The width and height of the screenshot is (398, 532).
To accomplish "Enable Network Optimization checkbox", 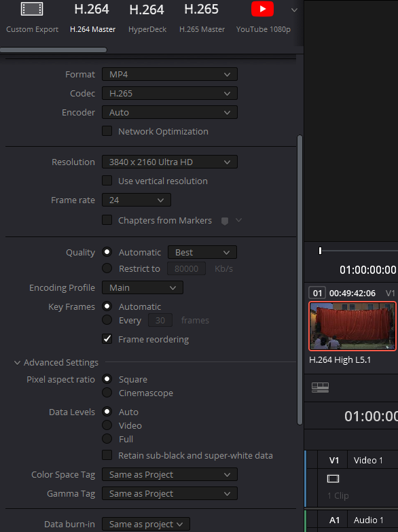I will pyautogui.click(x=107, y=131).
